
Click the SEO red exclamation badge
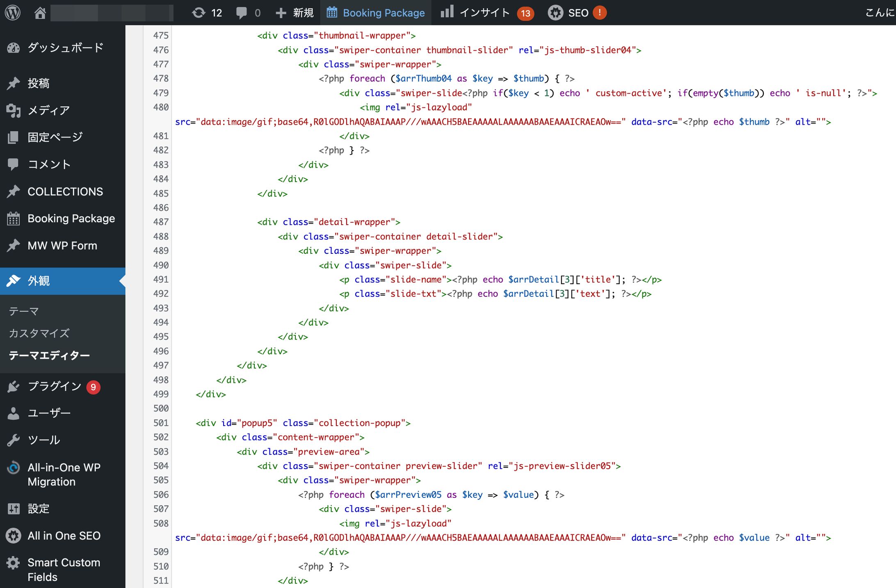(x=599, y=13)
